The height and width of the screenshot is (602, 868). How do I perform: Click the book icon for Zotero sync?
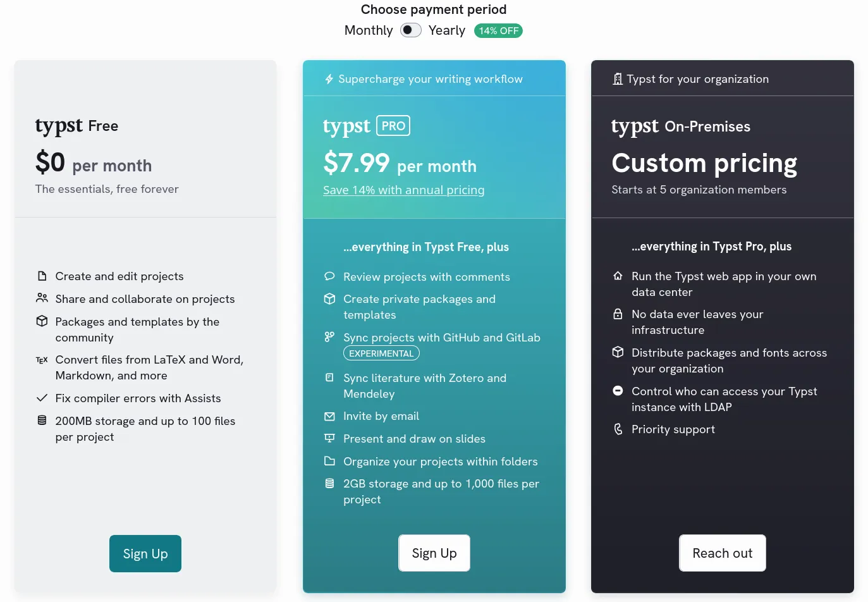pyautogui.click(x=329, y=377)
